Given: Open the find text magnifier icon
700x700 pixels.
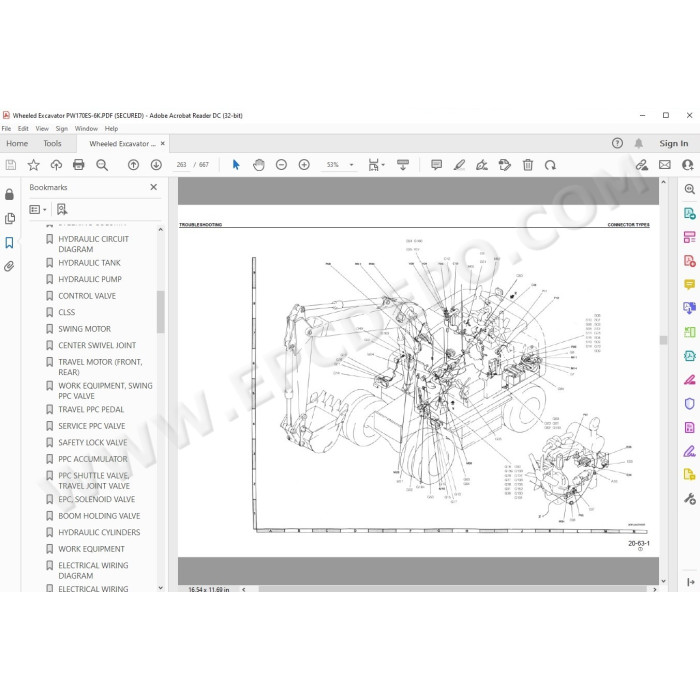Looking at the screenshot, I should (x=102, y=165).
